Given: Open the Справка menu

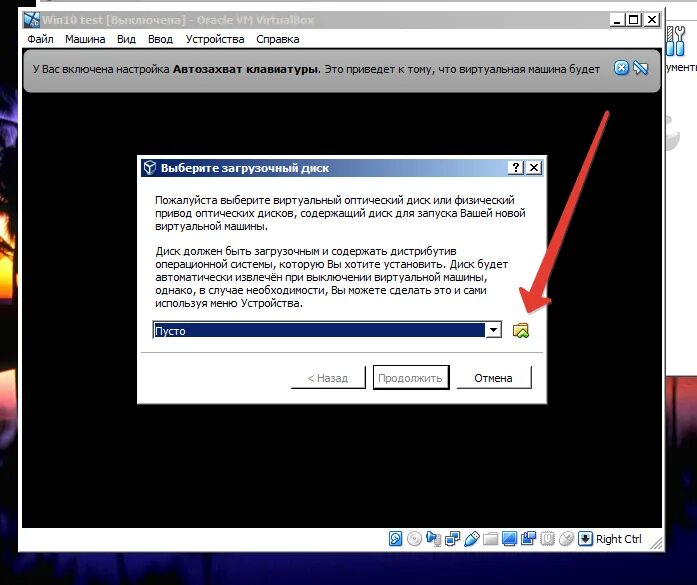Looking at the screenshot, I should pyautogui.click(x=277, y=39).
